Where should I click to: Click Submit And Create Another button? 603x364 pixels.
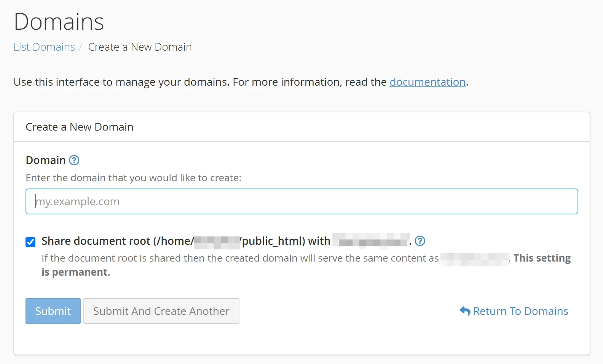click(161, 311)
